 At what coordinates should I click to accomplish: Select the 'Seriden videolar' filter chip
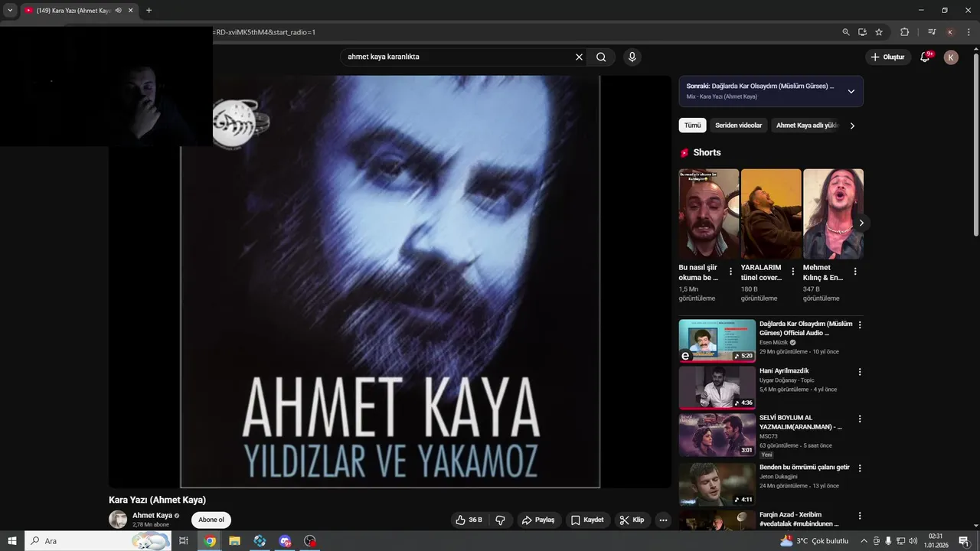(739, 126)
